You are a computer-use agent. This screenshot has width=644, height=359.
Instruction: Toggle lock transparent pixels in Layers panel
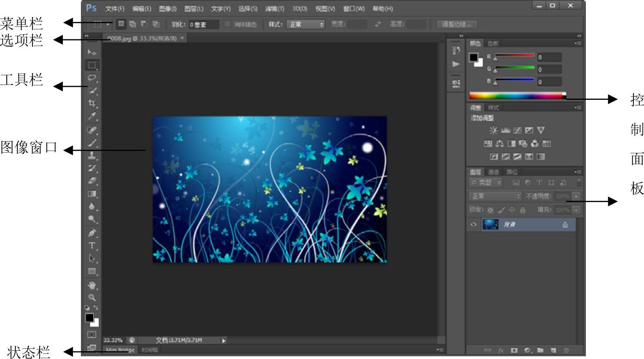[490, 210]
